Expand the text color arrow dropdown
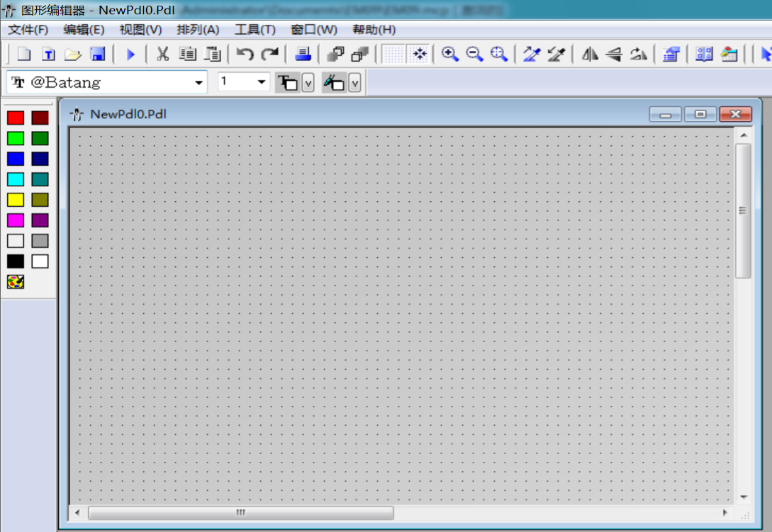Screen dimensions: 772x532 [308, 84]
